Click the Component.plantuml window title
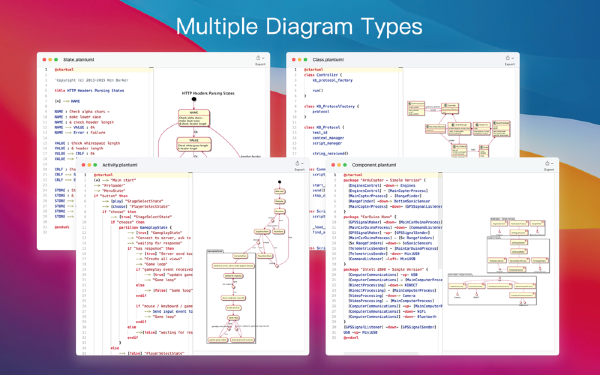The height and width of the screenshot is (375, 600). click(x=374, y=165)
